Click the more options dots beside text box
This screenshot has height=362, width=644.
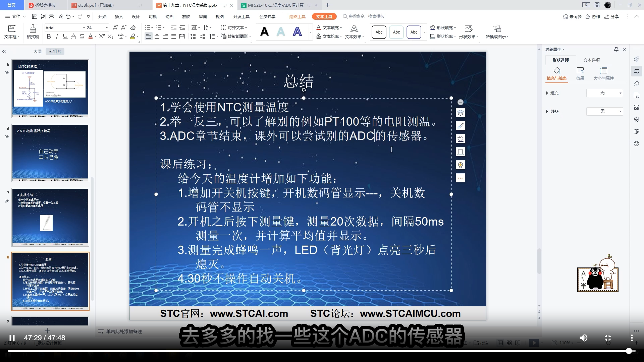coord(461,178)
